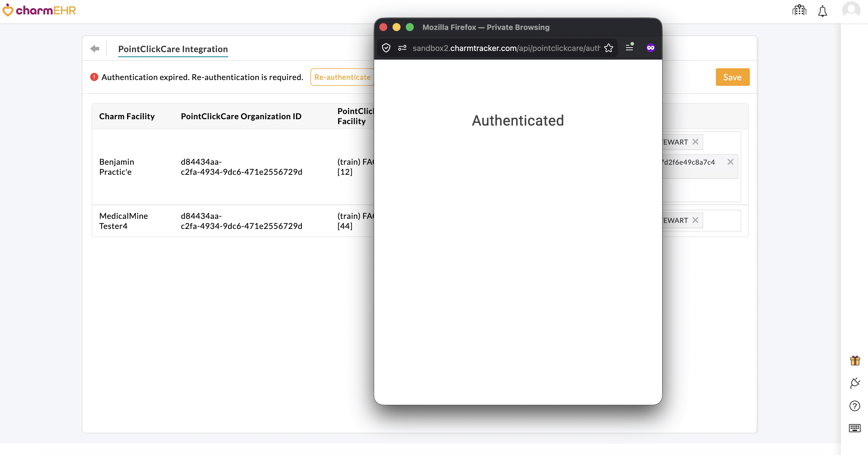Screen dimensions: 868x455
Task: Maximize the Firefox popup window
Action: (x=410, y=27)
